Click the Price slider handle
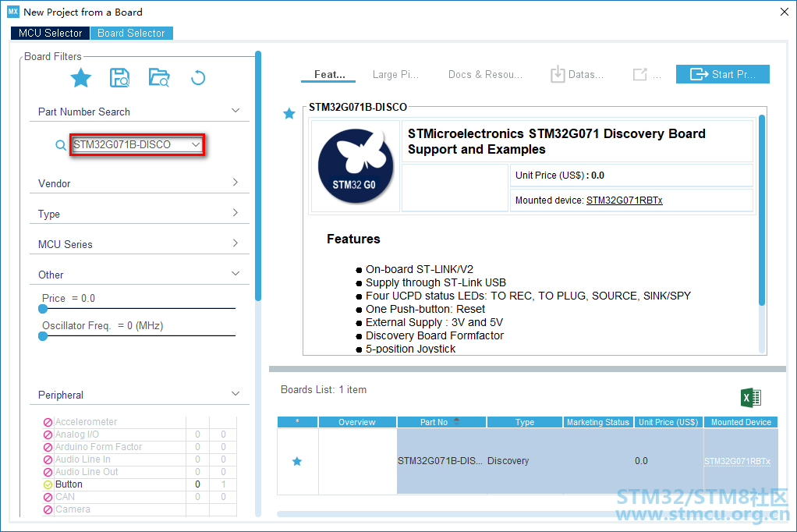The width and height of the screenshot is (797, 532). pyautogui.click(x=43, y=309)
